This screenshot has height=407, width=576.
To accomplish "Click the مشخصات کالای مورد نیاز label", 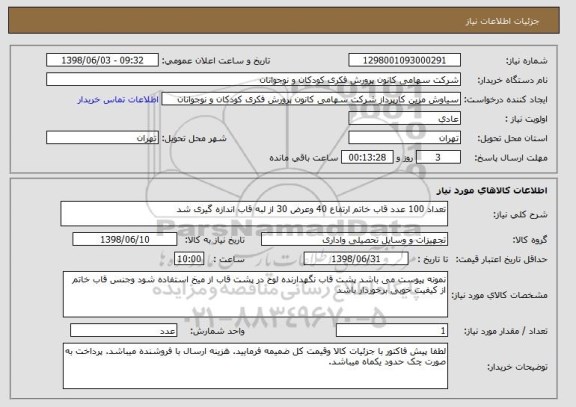I will 499,295.
